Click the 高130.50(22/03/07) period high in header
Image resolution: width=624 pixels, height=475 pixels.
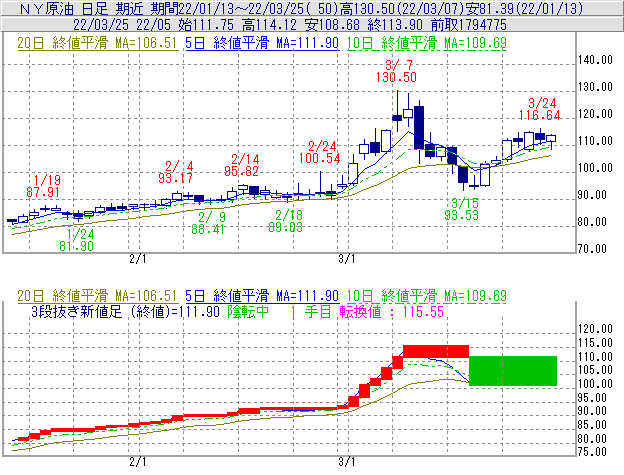[402, 9]
